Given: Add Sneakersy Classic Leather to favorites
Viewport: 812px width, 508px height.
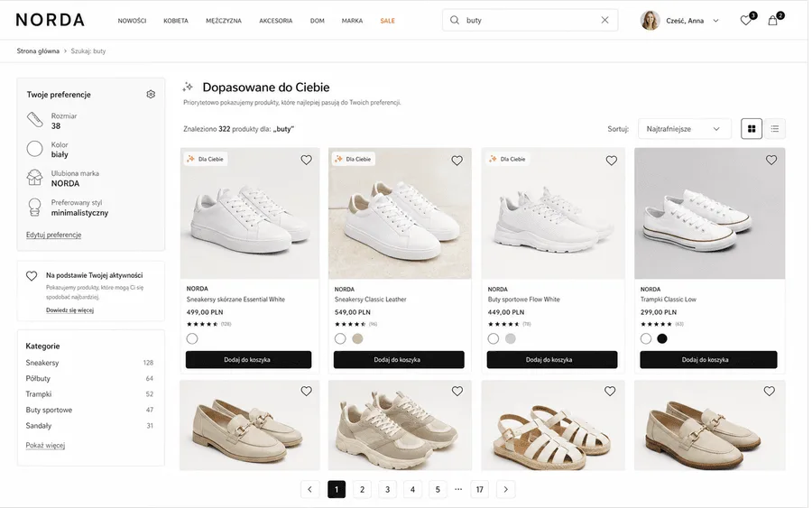Looking at the screenshot, I should 457,161.
